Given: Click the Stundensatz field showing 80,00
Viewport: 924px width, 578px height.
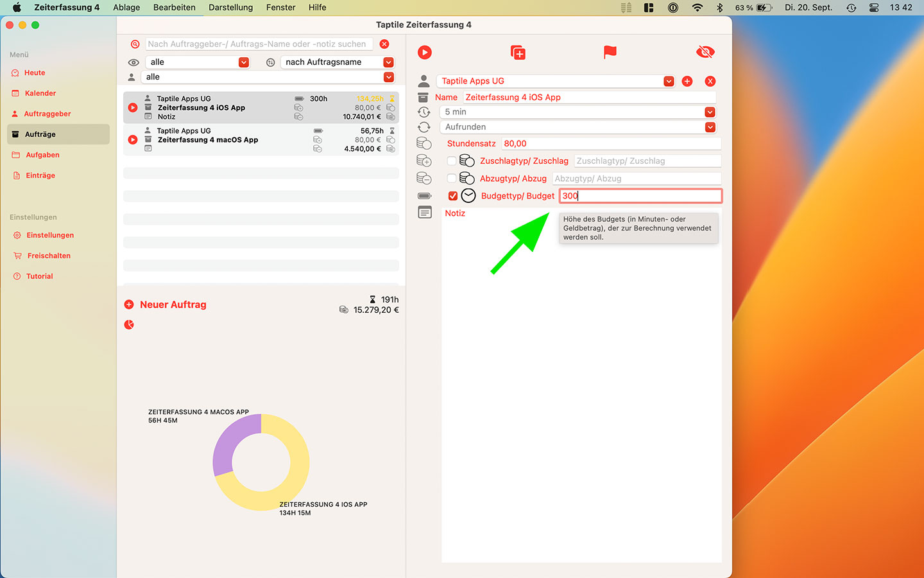Looking at the screenshot, I should click(611, 144).
